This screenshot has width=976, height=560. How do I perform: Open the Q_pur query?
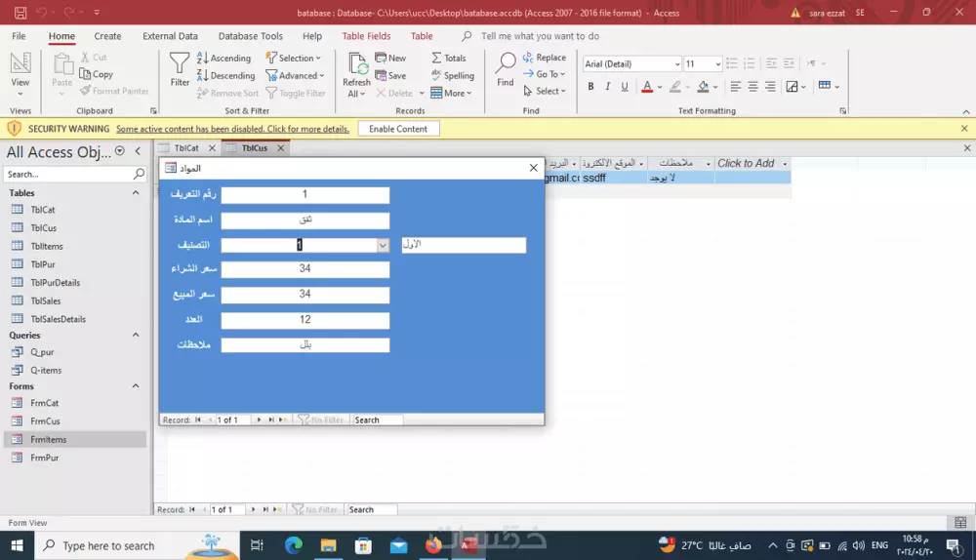pyautogui.click(x=42, y=352)
